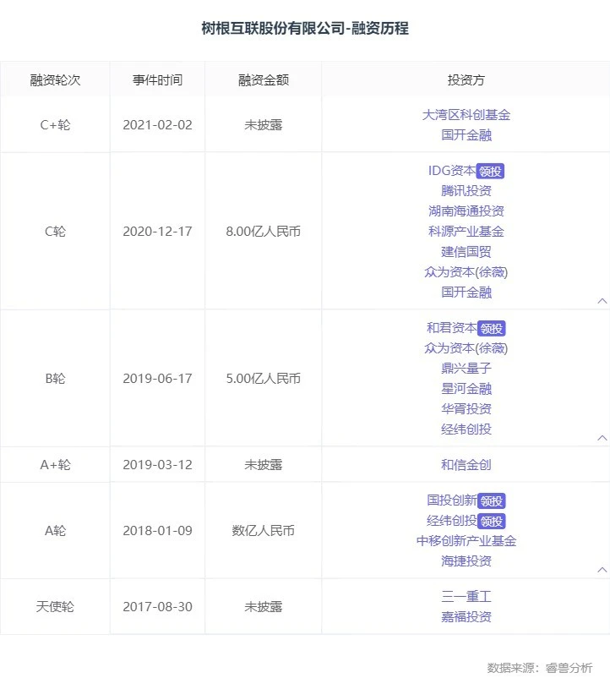
Task: Click 鼎兴量子 in the B轮 investors
Action: click(x=466, y=369)
